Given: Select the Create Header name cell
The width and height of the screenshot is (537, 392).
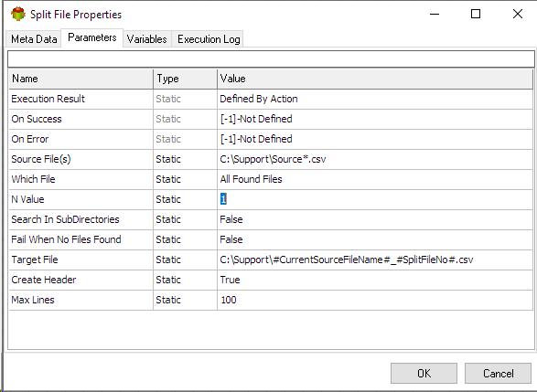Looking at the screenshot, I should 81,280.
